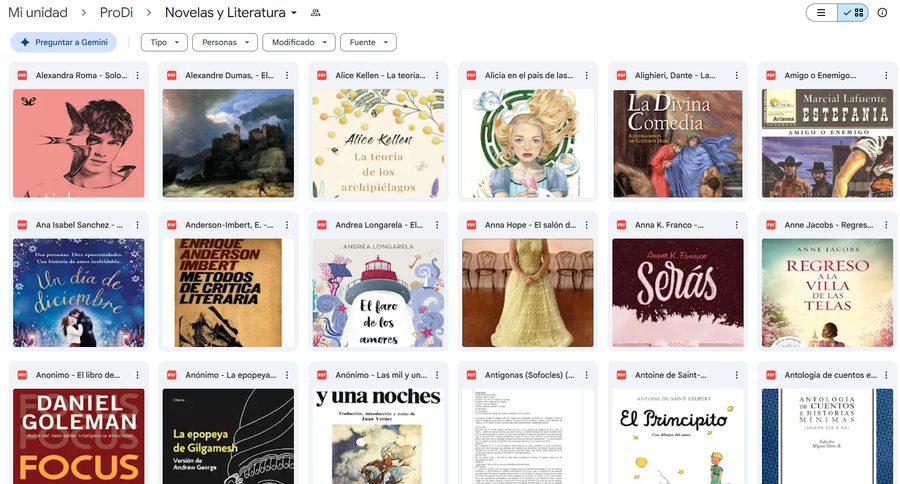Click PDF icon of Anna Hope file
This screenshot has width=900, height=484.
click(471, 225)
